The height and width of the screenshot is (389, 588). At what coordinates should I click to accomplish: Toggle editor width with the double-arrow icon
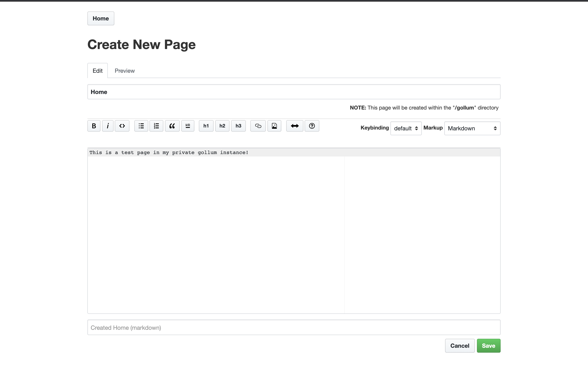(294, 126)
